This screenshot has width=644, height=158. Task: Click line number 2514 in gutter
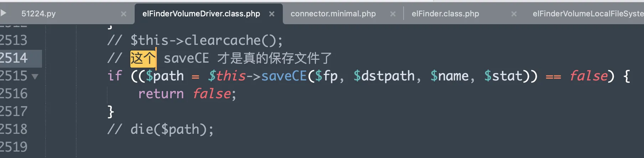[14, 58]
